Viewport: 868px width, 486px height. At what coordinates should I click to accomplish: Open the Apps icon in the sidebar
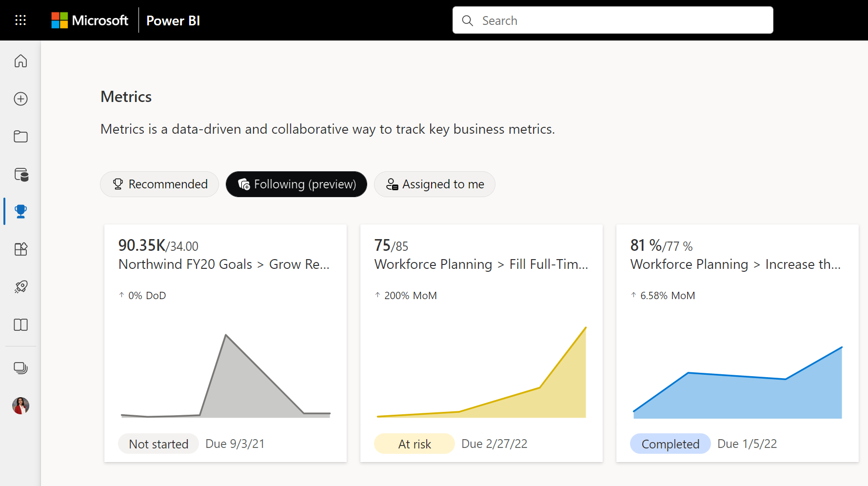tap(20, 249)
